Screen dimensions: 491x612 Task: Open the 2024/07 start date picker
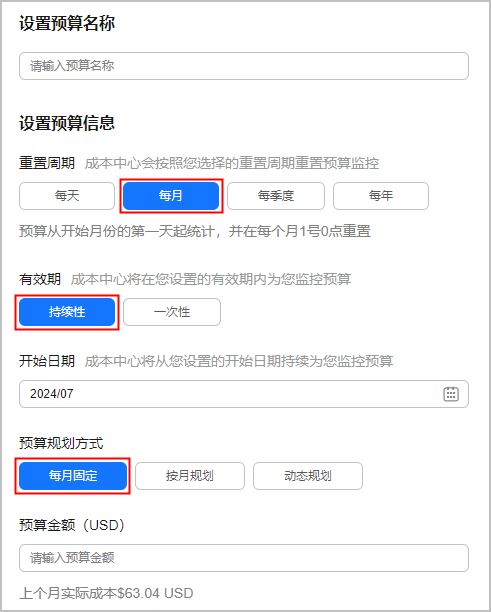coord(244,394)
